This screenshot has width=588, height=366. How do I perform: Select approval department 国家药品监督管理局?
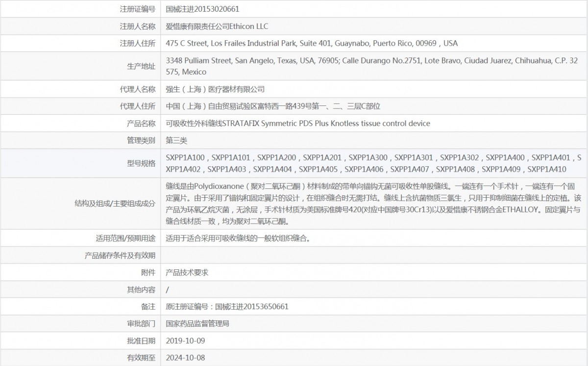(x=198, y=323)
